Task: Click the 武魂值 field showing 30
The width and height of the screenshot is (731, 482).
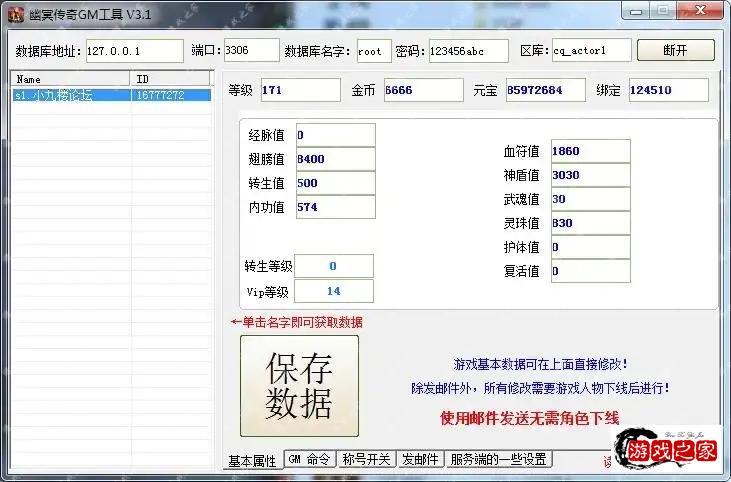Action: (591, 199)
